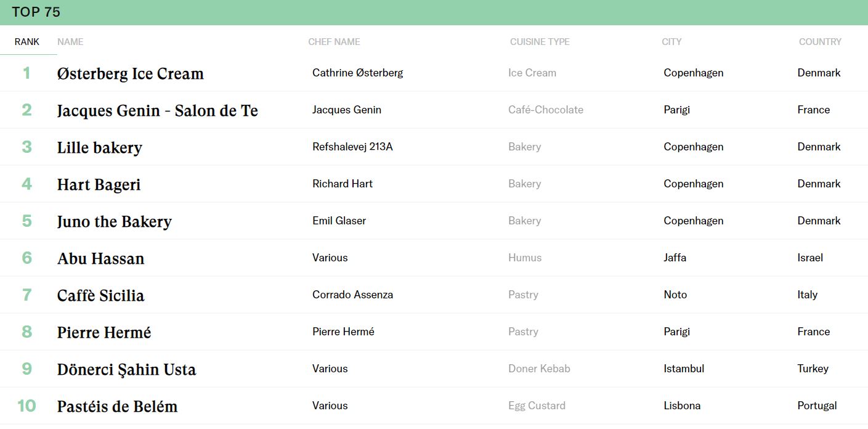Click the Dönerci Şahin Usta listing
The width and height of the screenshot is (868, 429).
pos(126,369)
